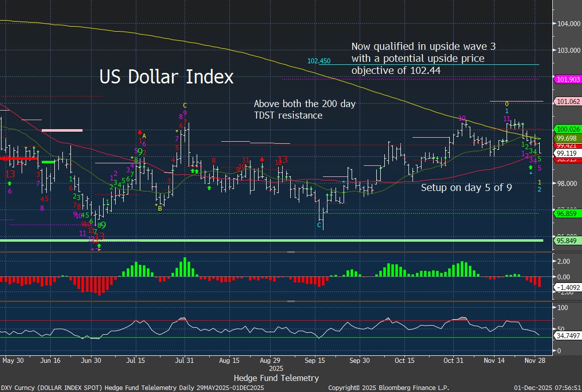Select the yellow wave B marker

point(160,208)
